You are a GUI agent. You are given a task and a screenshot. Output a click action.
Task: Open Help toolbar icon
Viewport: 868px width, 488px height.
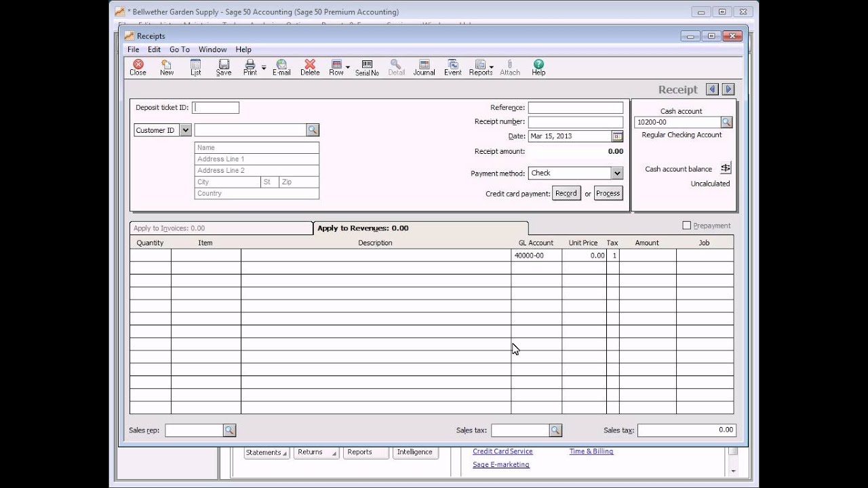(x=538, y=67)
